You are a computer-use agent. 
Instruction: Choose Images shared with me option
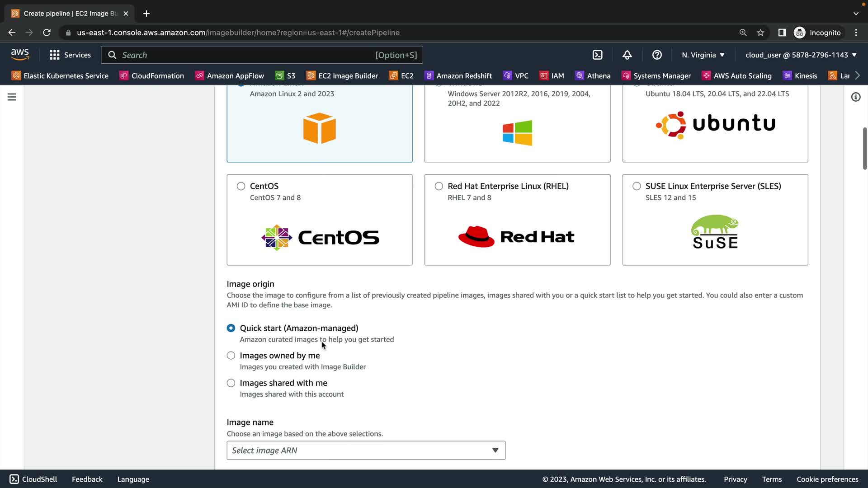(x=231, y=383)
